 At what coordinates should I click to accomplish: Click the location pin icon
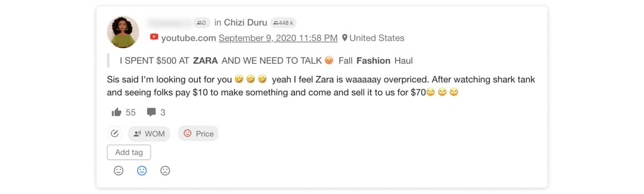click(345, 38)
